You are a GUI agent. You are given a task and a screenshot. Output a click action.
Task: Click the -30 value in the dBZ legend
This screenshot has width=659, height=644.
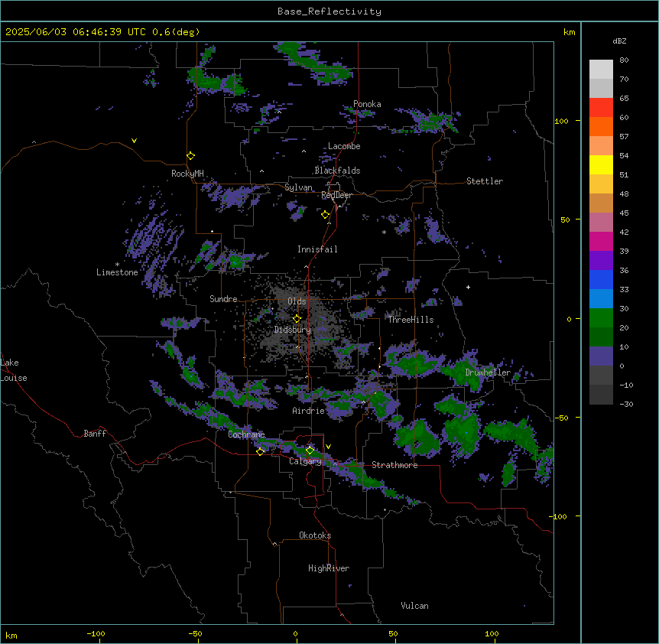tap(627, 404)
